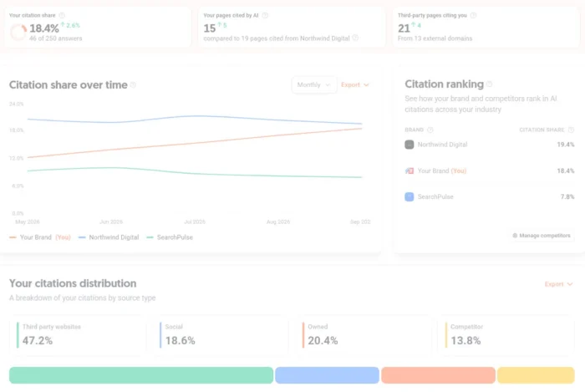Click the Jun 2026 axis label
Screen dimensions: 585x392
click(111, 221)
